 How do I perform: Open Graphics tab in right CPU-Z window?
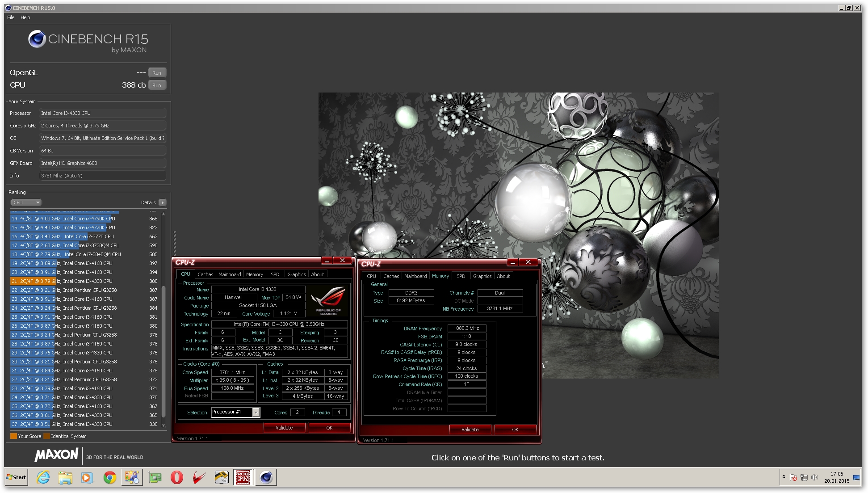482,276
